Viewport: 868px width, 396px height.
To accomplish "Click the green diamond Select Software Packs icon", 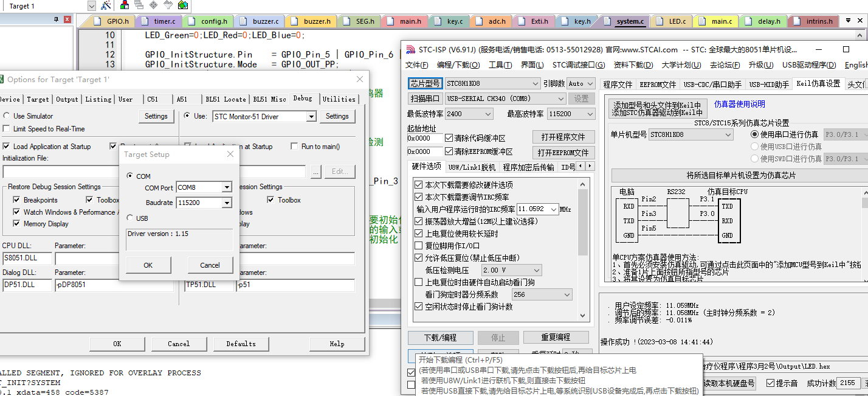I will [x=168, y=5].
